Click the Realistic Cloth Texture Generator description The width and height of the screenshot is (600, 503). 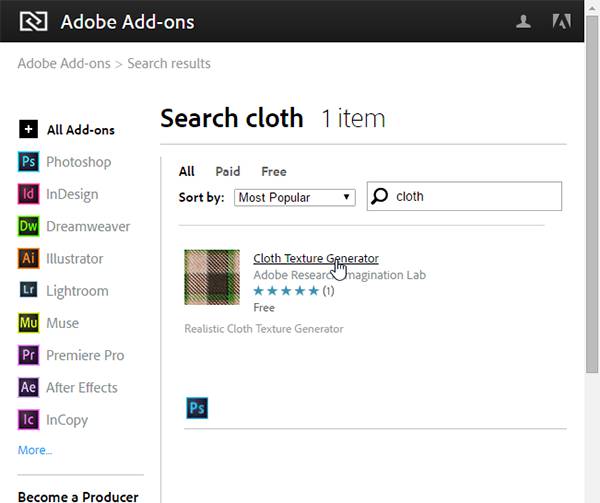click(264, 329)
